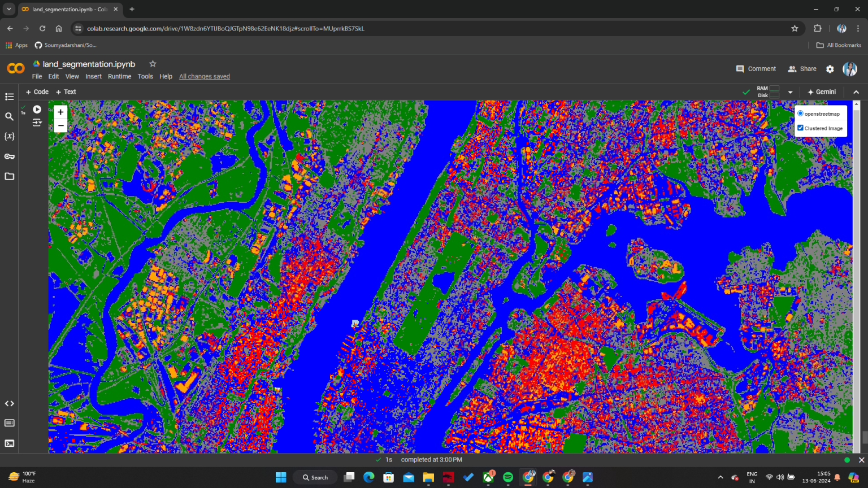Expand additional cell output options
The width and height of the screenshot is (868, 488).
pyautogui.click(x=36, y=122)
